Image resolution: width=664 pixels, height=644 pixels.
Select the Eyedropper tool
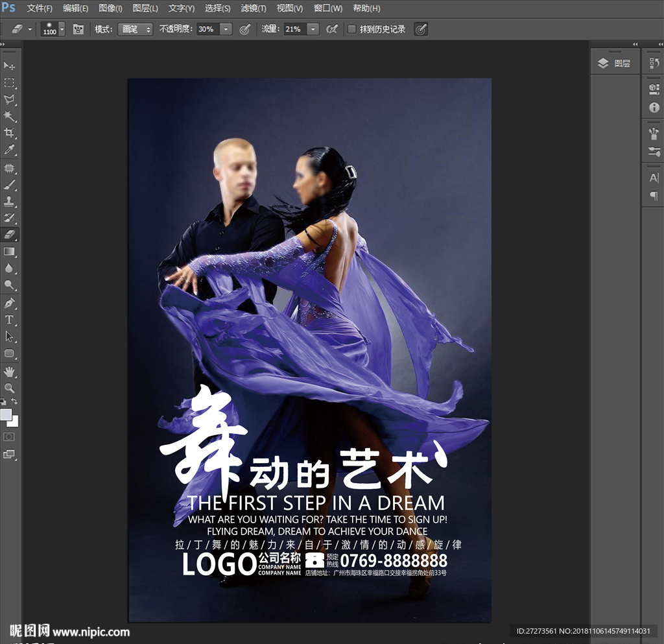[9, 149]
